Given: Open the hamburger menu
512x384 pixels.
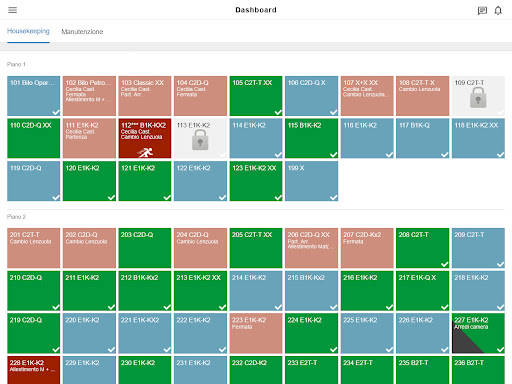Looking at the screenshot, I should [13, 10].
